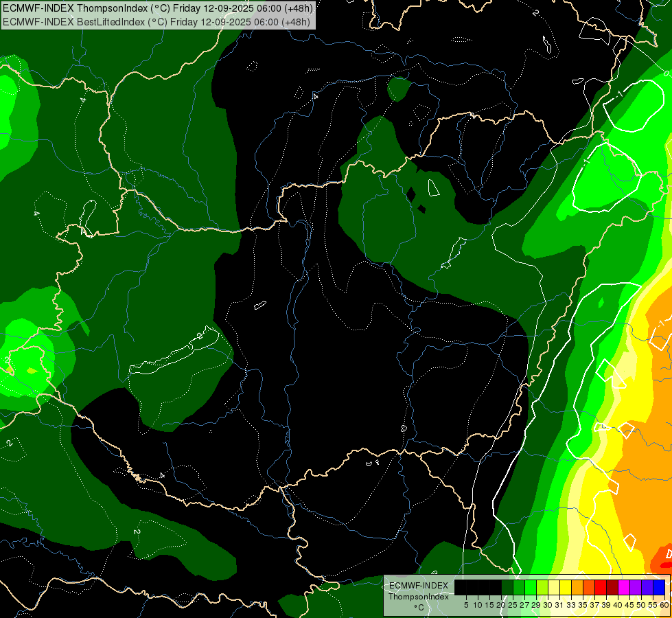672x618 pixels.
Task: Select the pure yellow 31–33 legend swatch
Action: pos(566,588)
